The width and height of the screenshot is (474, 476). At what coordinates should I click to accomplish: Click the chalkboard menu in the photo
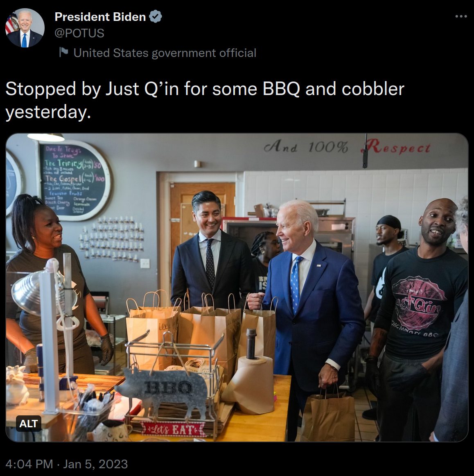(74, 180)
